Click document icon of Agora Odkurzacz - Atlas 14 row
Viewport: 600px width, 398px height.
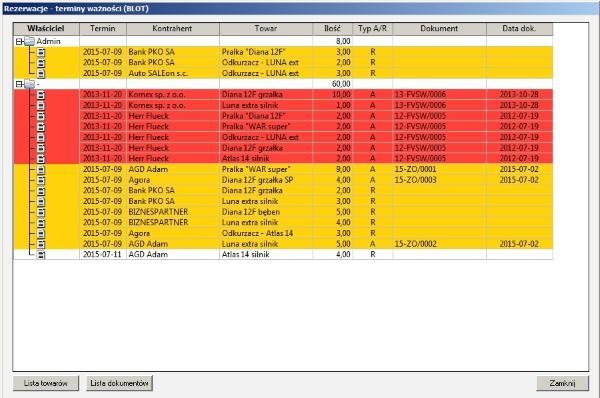pyautogui.click(x=41, y=233)
